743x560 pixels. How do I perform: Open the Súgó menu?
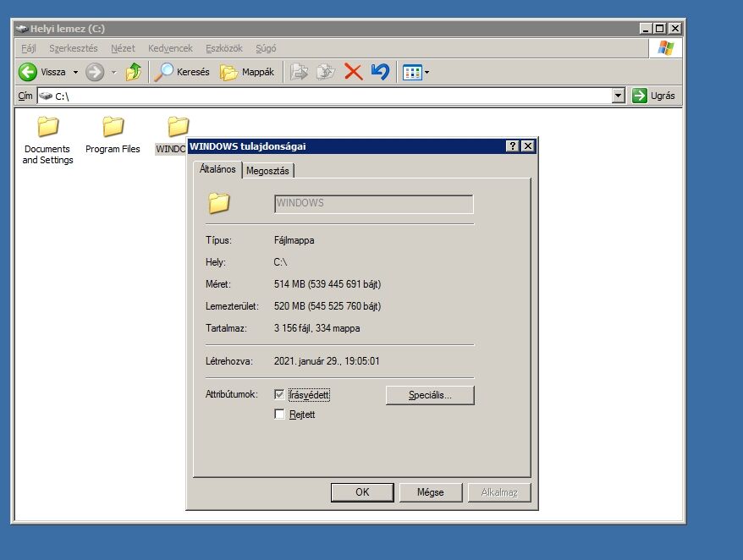(266, 48)
